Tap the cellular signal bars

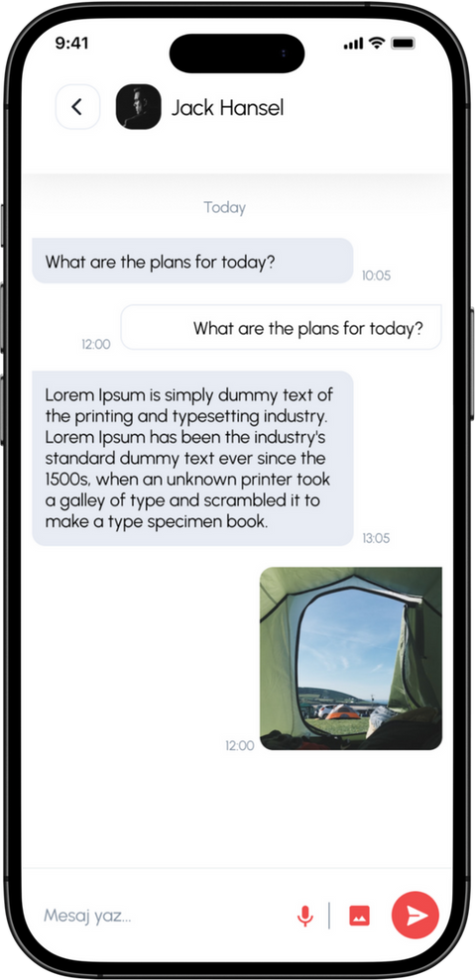coord(354,44)
